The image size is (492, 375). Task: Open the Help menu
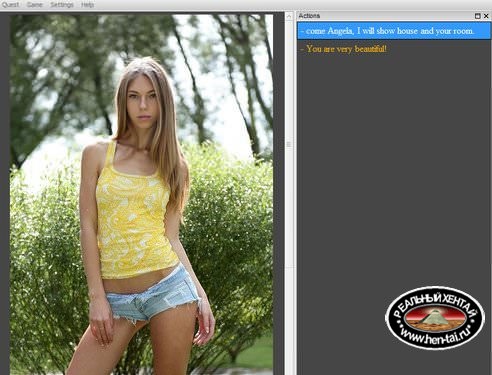click(x=88, y=5)
